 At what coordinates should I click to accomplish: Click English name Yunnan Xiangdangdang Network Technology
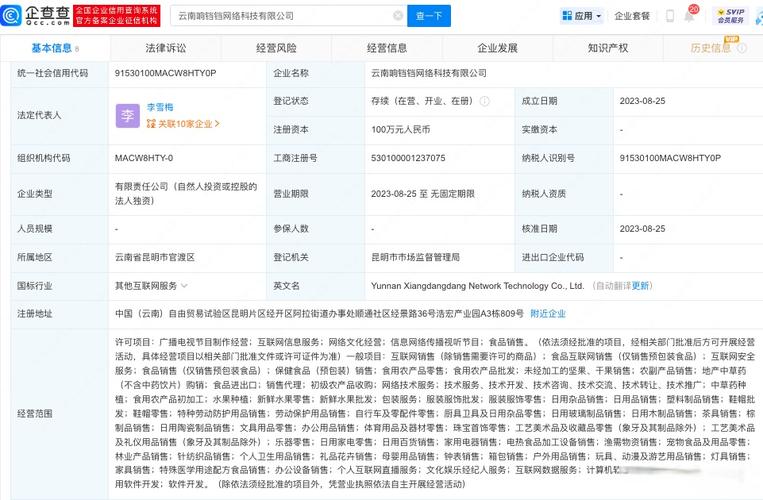coord(477,286)
